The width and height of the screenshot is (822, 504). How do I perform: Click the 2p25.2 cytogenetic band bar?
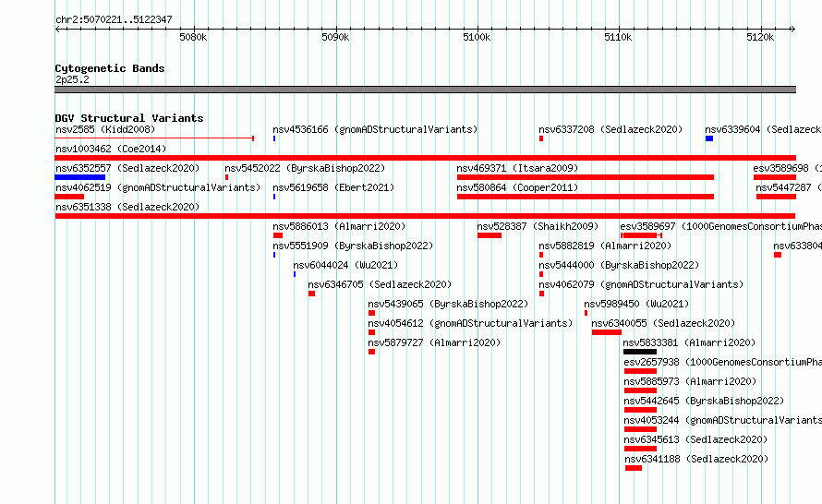[x=425, y=90]
